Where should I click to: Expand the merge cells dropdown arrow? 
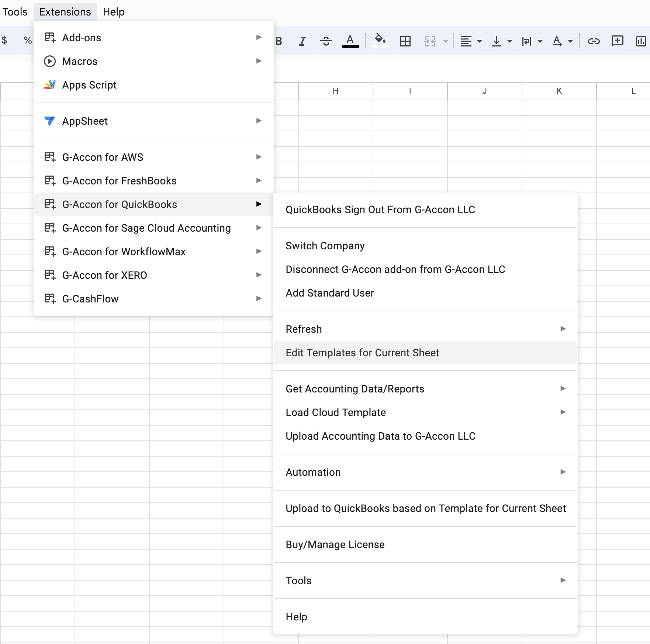[445, 41]
